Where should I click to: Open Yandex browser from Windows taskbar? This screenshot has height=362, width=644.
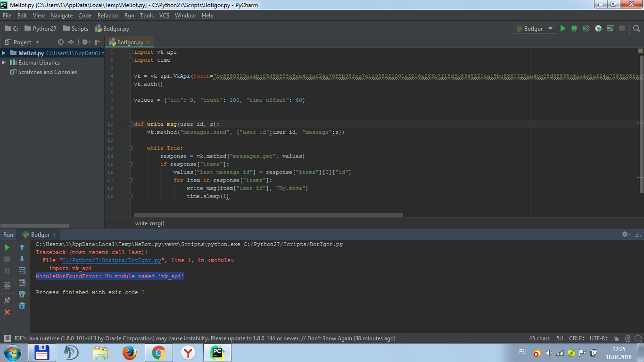tap(188, 353)
